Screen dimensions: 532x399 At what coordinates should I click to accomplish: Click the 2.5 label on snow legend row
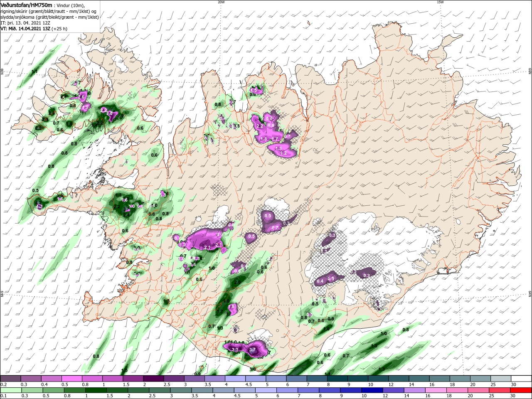coord(167,384)
